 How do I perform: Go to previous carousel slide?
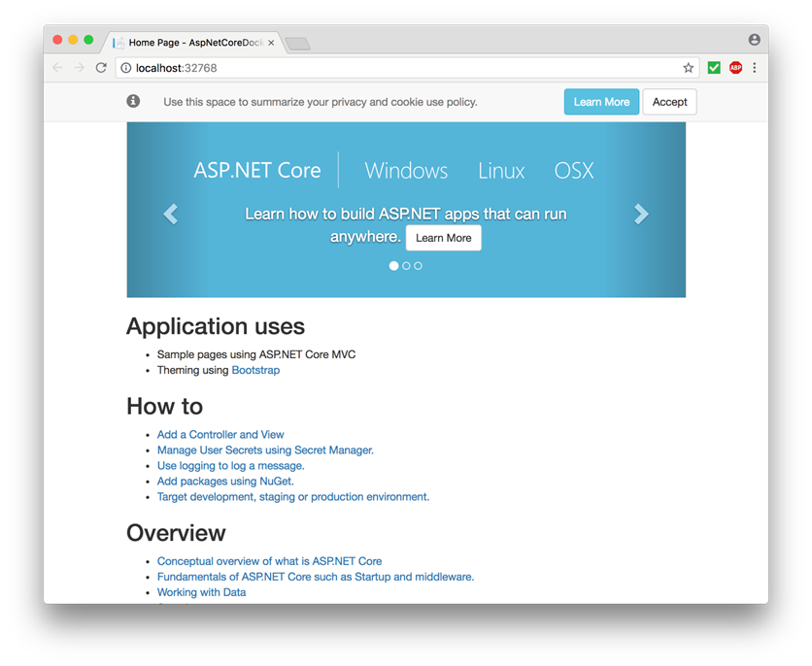[170, 214]
